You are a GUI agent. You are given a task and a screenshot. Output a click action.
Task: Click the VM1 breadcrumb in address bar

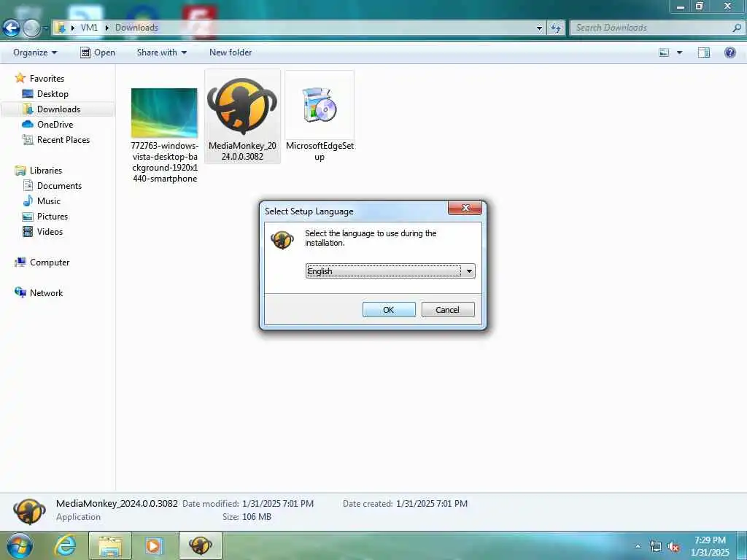coord(89,28)
